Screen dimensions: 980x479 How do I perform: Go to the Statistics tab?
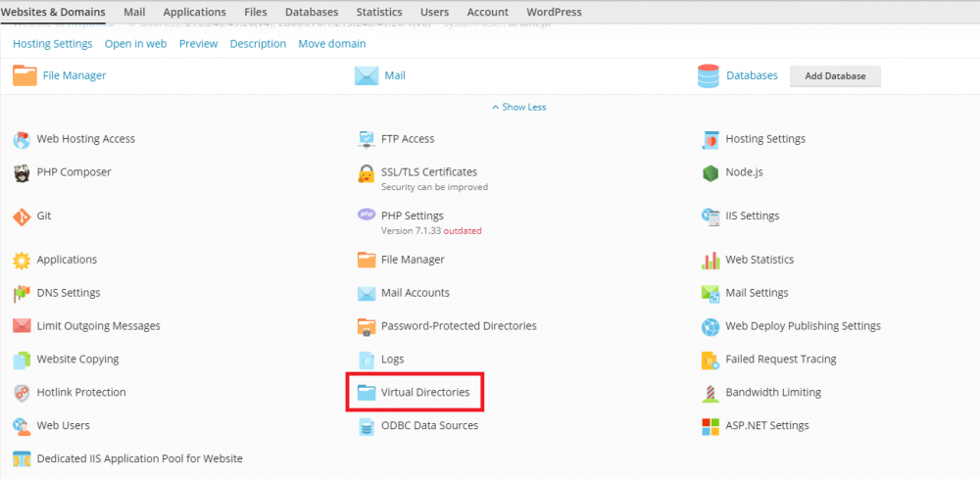378,12
